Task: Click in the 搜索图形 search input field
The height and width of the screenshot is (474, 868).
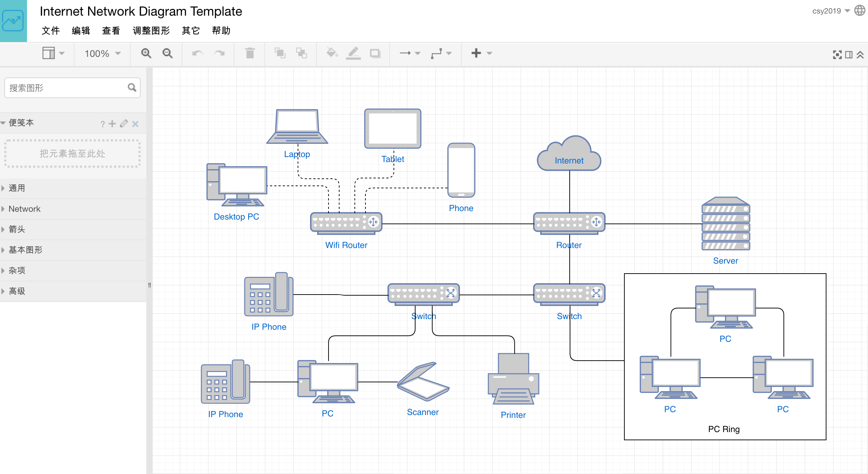Action: click(66, 88)
